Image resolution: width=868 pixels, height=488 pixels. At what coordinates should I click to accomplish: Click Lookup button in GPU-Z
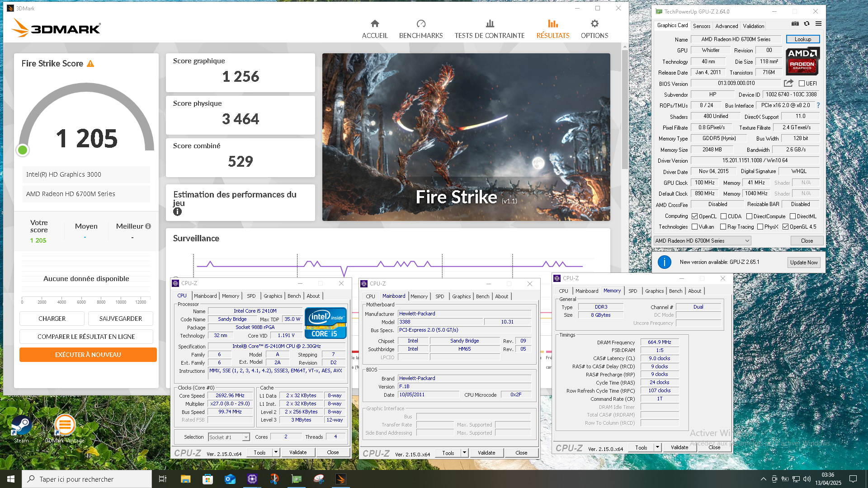(802, 39)
